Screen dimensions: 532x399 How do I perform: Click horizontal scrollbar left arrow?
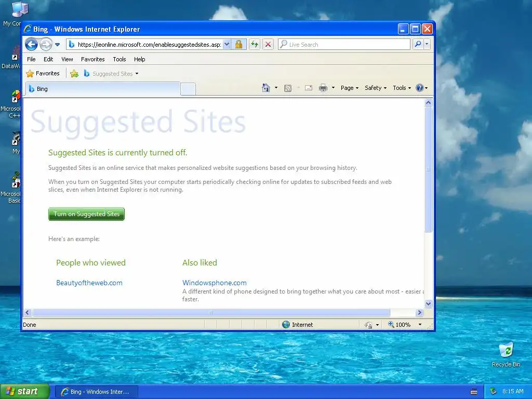28,312
